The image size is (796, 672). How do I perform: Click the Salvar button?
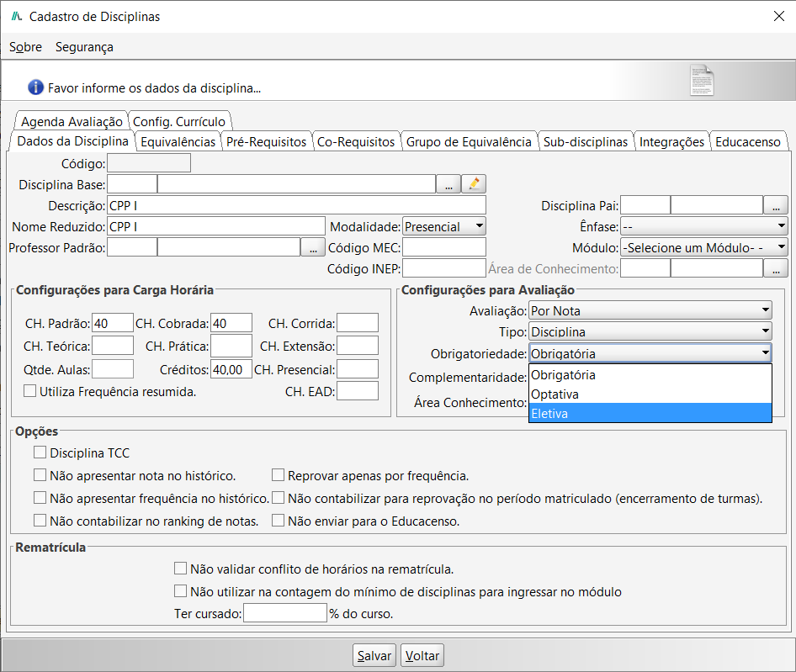(x=374, y=655)
